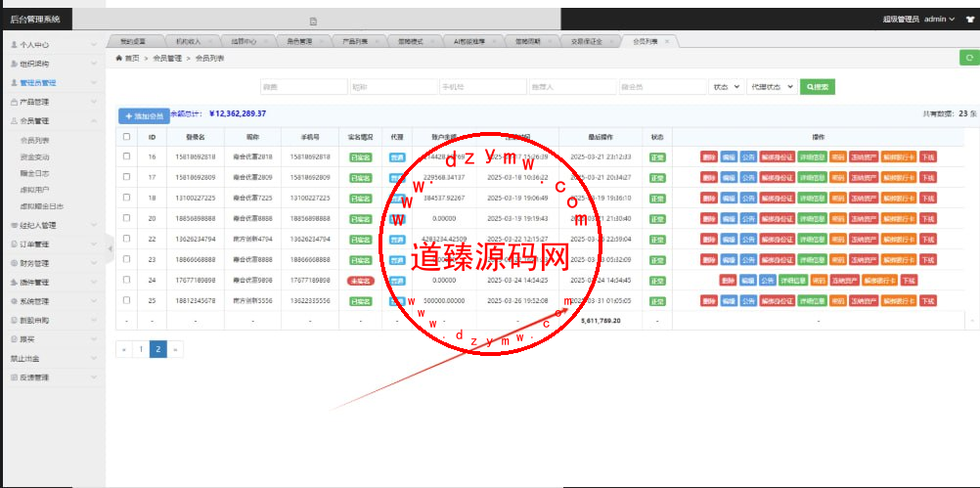Close the 角色管理 tab with its x
Screen dimensions: 980x488
[321, 41]
